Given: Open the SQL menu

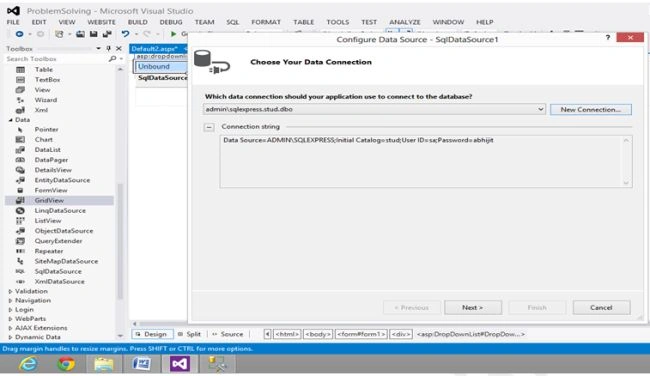Looking at the screenshot, I should tap(233, 22).
